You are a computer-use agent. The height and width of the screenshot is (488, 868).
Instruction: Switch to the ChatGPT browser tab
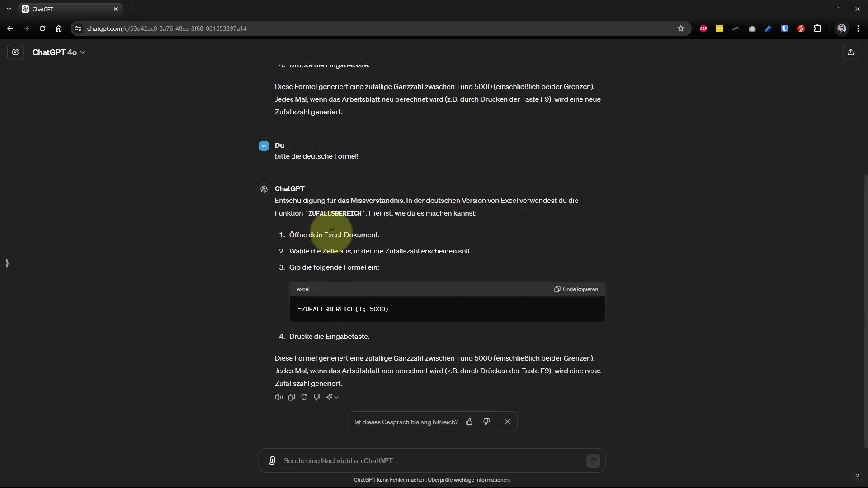(70, 9)
